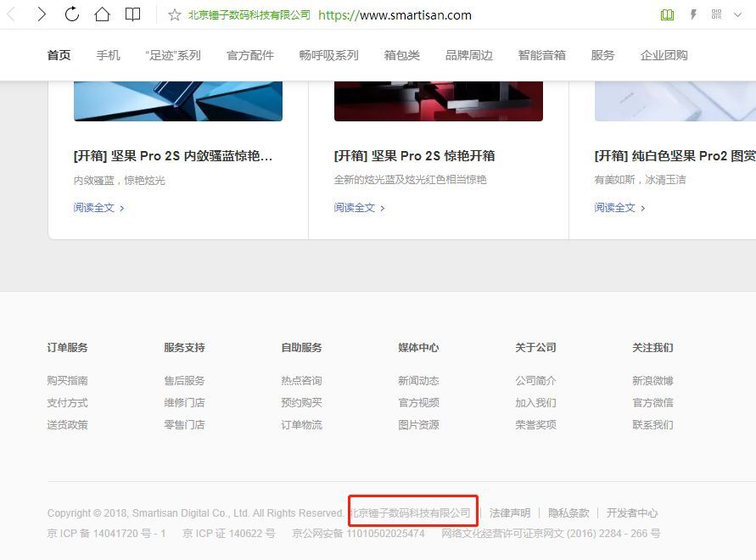The height and width of the screenshot is (560, 756).
Task: Open 购买指南 footer link
Action: point(68,381)
